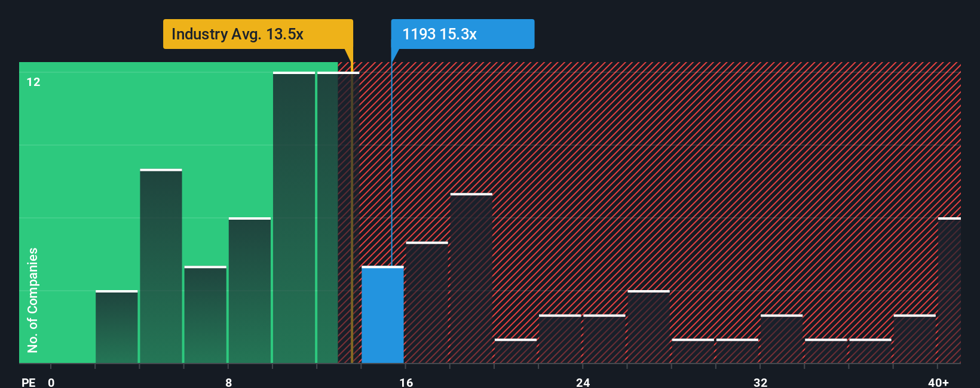Image resolution: width=980 pixels, height=388 pixels.
Task: Select the bar for PE 16 to 18
Action: click(427, 302)
